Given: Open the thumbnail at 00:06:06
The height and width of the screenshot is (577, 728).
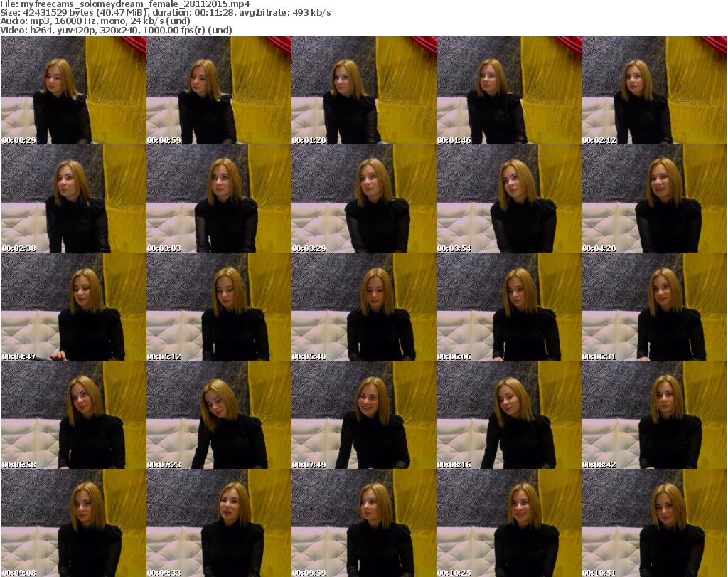Looking at the screenshot, I should coord(509,307).
